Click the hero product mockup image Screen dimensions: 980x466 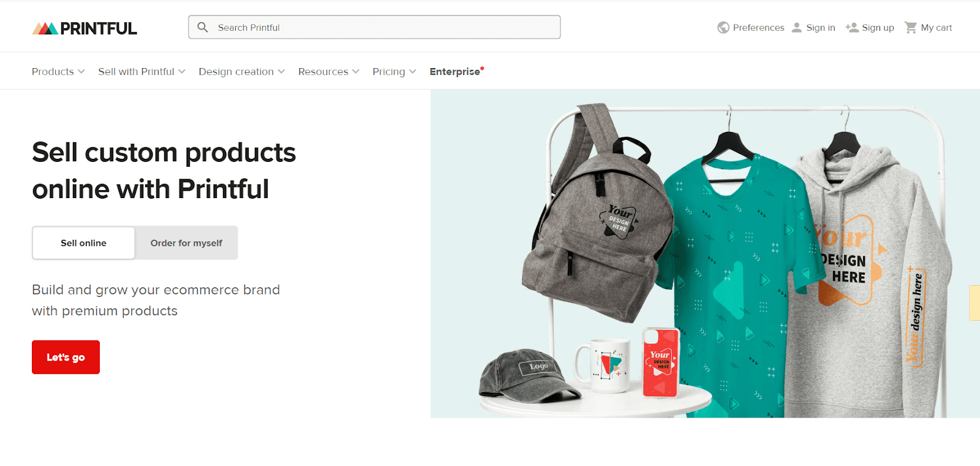(x=705, y=254)
